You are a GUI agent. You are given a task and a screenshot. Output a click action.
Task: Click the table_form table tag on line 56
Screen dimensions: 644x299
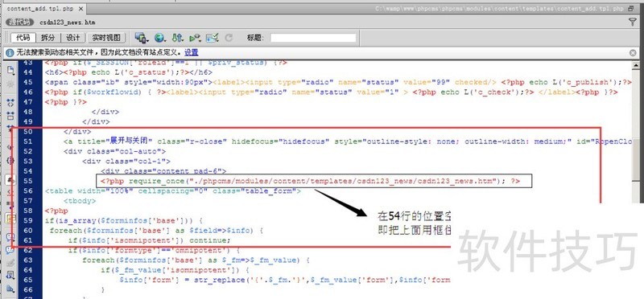(x=173, y=190)
